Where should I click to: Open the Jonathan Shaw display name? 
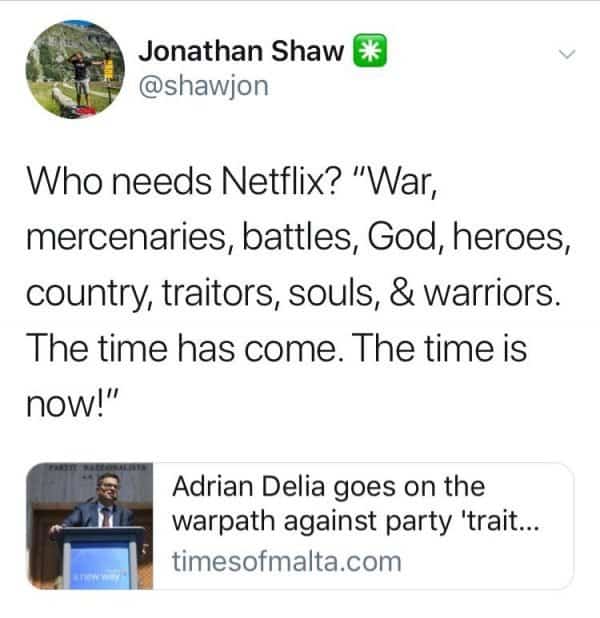coord(241,51)
